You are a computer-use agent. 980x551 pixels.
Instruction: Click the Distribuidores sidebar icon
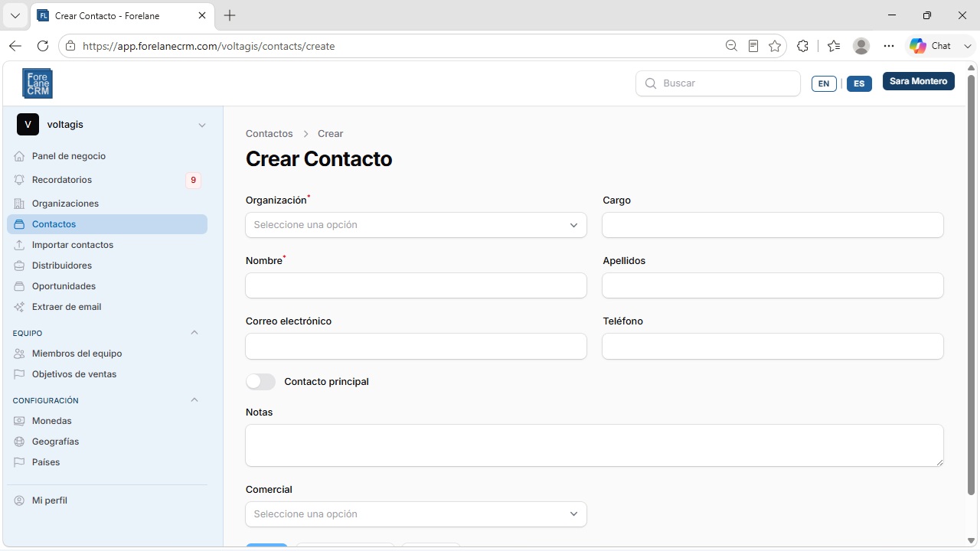pos(19,266)
